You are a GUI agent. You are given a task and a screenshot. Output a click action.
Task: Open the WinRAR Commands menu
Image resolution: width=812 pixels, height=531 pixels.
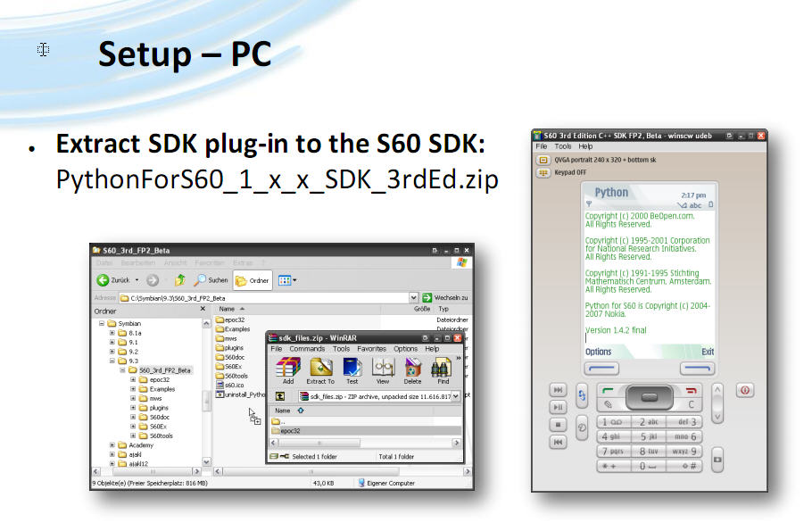[x=307, y=349]
